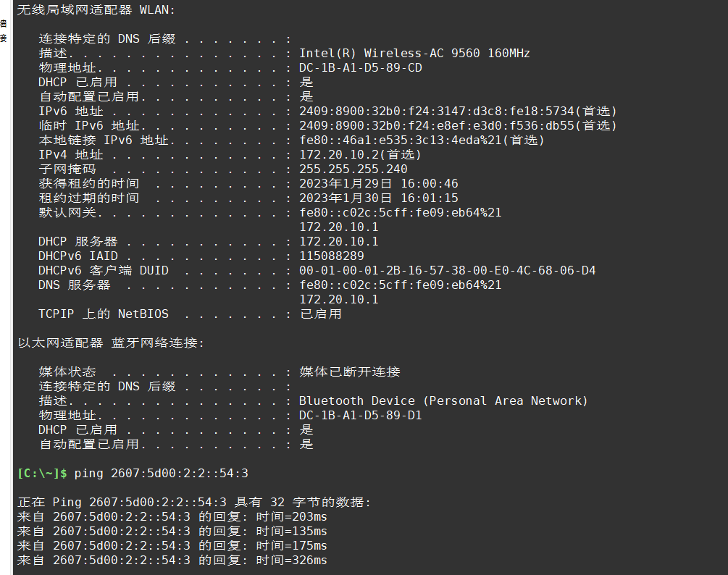Click the 媒体已断开连接 media state text

(349, 372)
